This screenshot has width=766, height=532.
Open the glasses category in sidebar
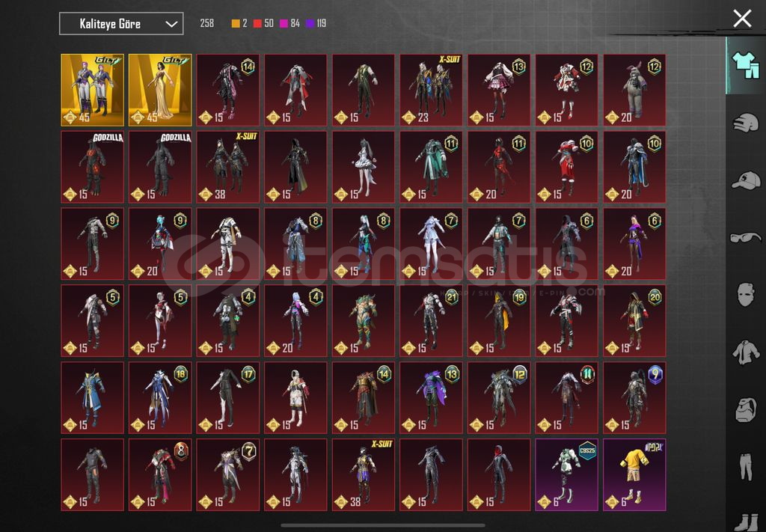click(746, 238)
